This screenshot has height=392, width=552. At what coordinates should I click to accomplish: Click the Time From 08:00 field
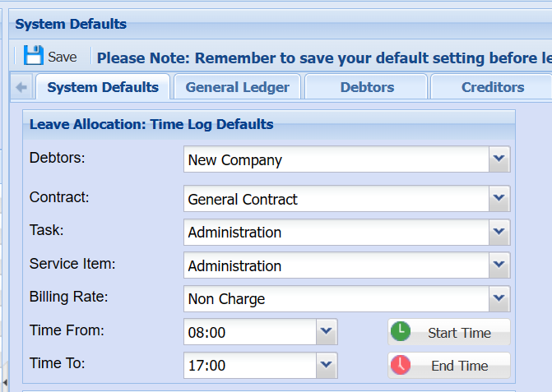click(249, 333)
